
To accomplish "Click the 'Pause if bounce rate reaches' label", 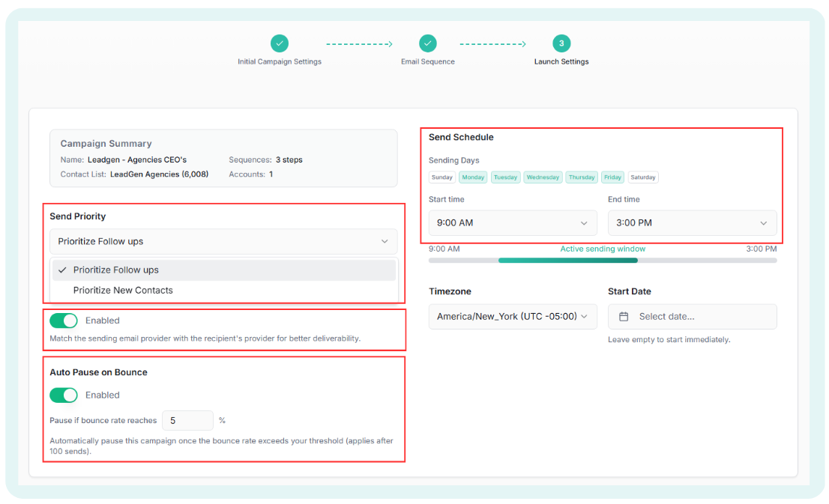I will click(103, 421).
